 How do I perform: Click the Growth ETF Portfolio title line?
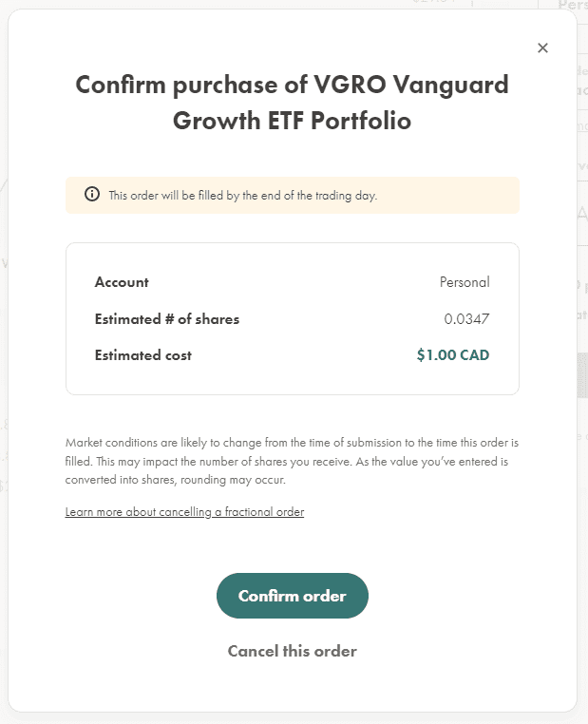pos(293,121)
